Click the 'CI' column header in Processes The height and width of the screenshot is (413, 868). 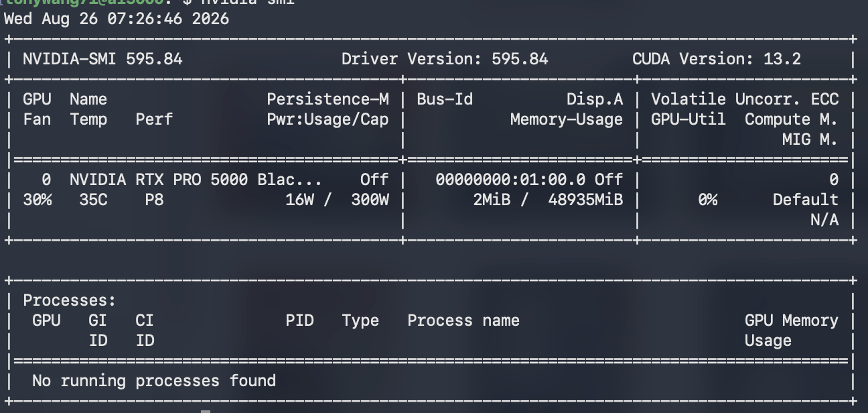tap(145, 320)
